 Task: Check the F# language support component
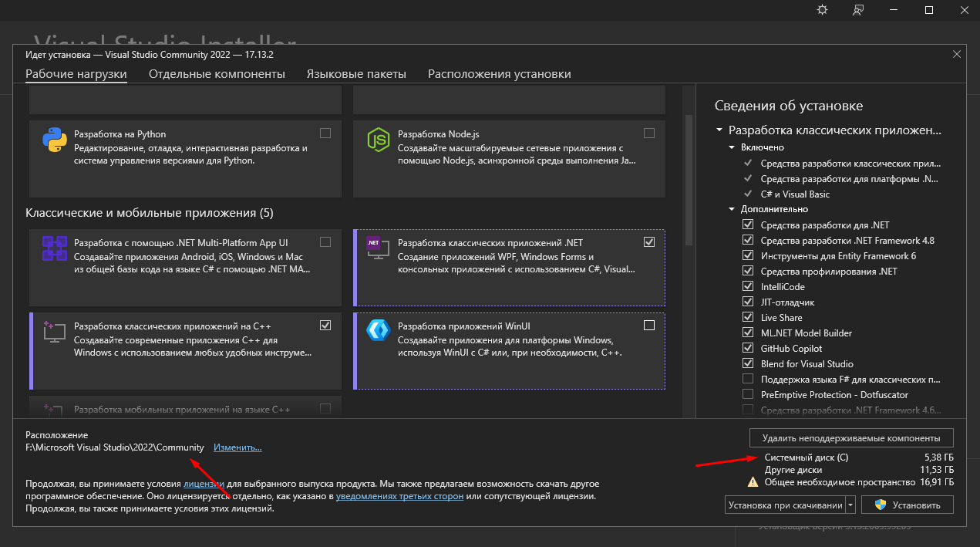pos(747,379)
